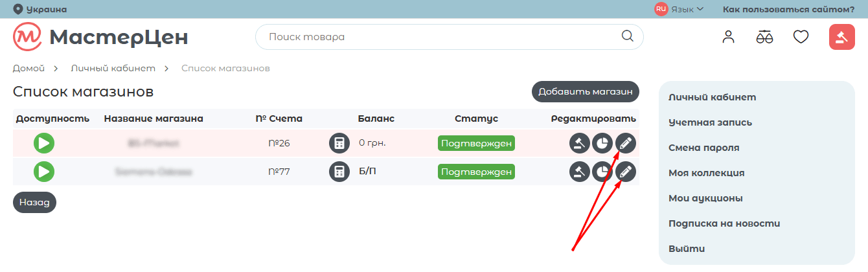Open the comparison scales icon in header
868x272 pixels.
pos(765,37)
